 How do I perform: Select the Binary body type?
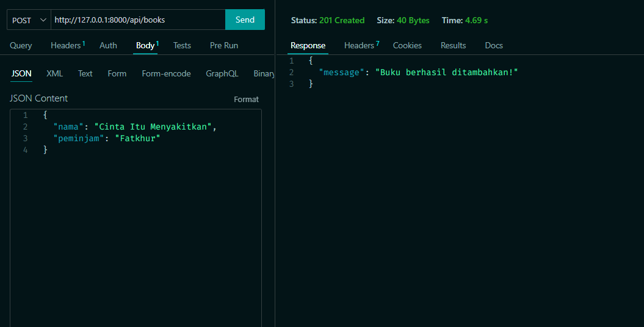pos(264,73)
